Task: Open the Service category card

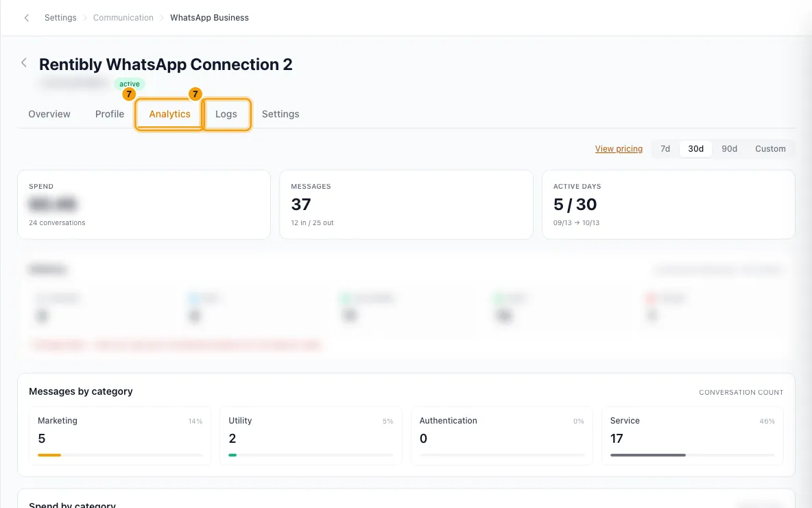Action: tap(693, 436)
